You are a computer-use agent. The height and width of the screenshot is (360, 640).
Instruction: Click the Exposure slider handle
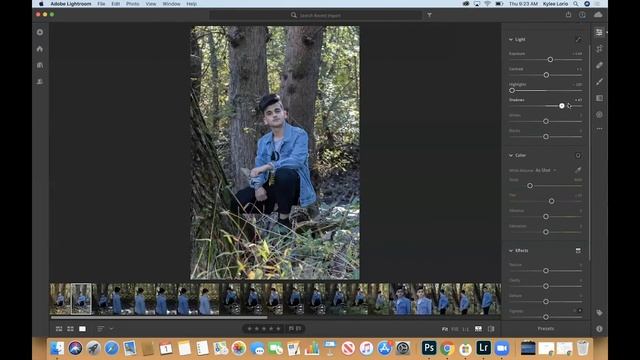pyautogui.click(x=550, y=60)
